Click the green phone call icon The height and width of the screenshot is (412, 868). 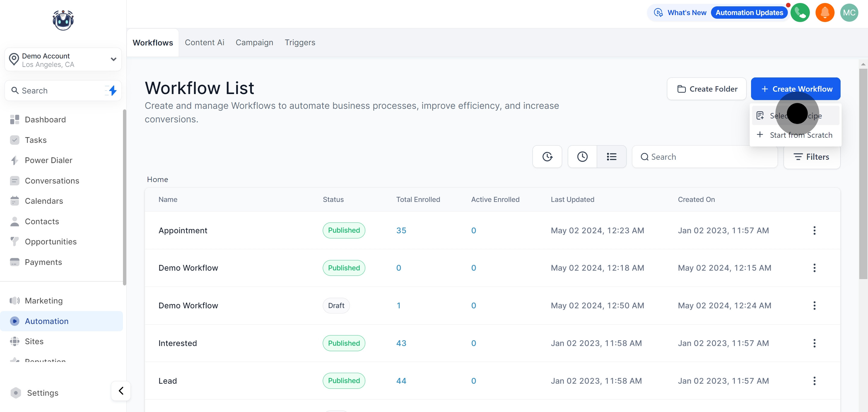click(800, 13)
